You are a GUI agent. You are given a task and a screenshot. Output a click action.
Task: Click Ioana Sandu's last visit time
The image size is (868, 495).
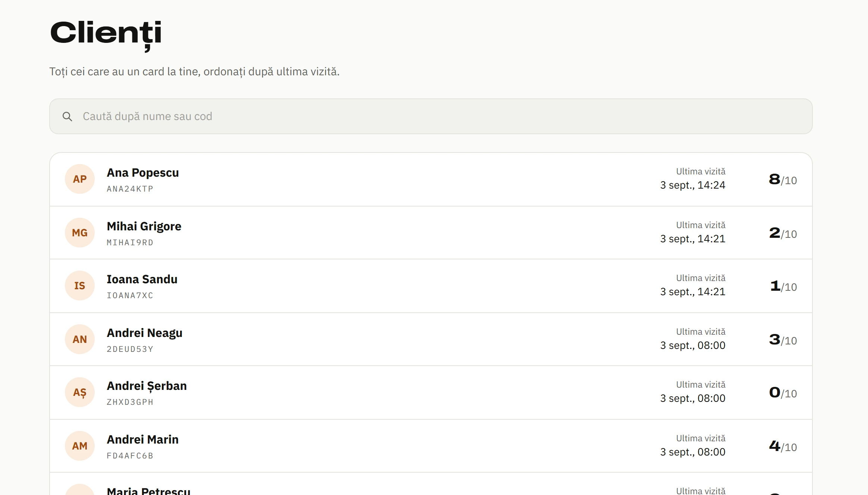[x=693, y=292]
